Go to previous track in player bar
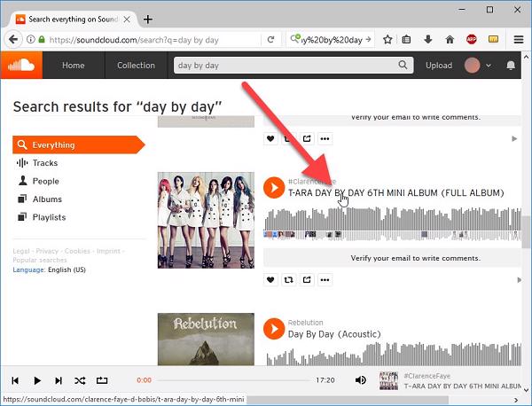 (15, 380)
